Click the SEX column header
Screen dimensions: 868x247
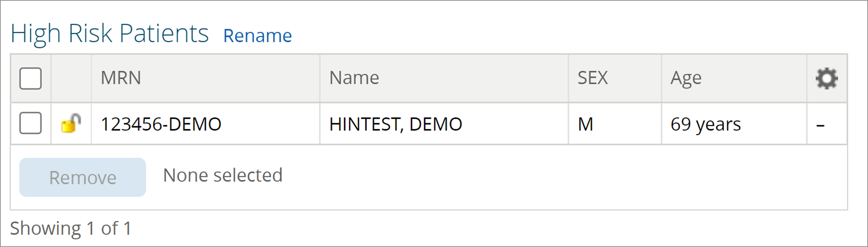[592, 78]
